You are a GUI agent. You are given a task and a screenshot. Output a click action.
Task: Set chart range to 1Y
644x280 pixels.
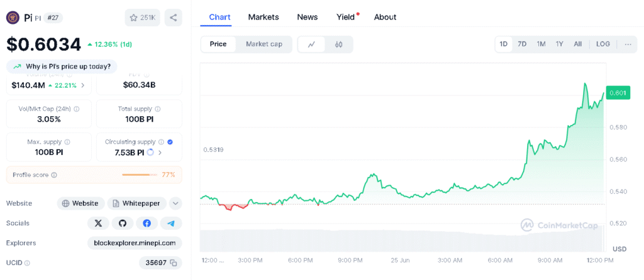[x=559, y=45]
